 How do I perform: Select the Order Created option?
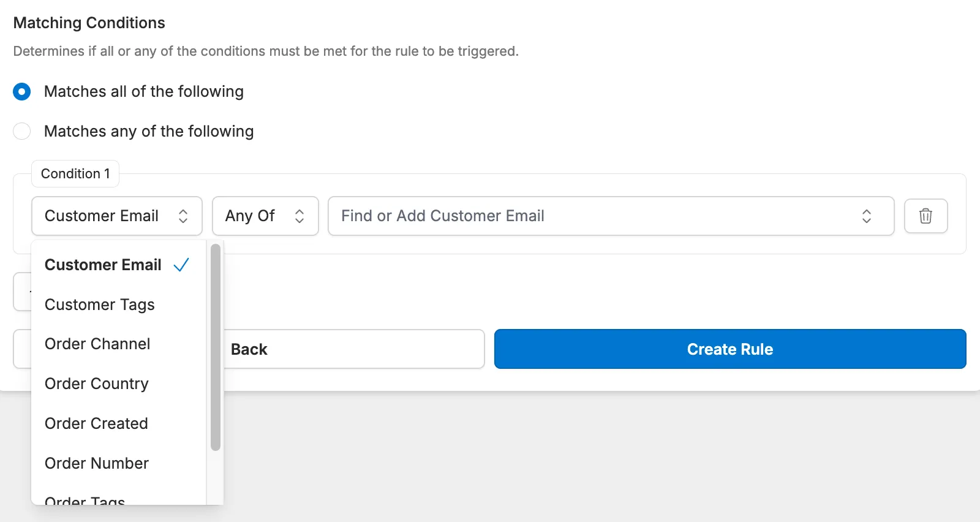(96, 423)
